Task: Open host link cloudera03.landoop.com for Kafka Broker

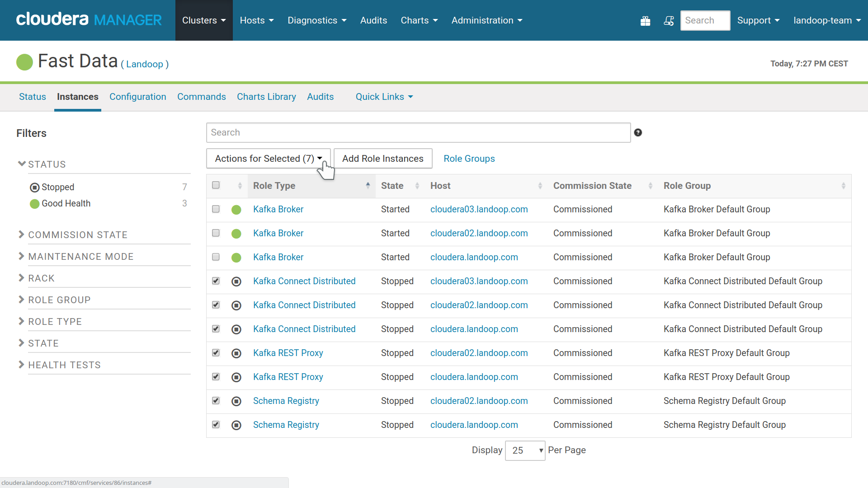Action: click(479, 209)
